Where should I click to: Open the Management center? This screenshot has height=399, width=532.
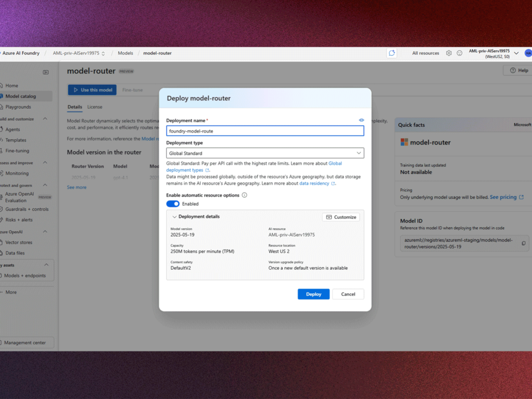[x=25, y=342]
